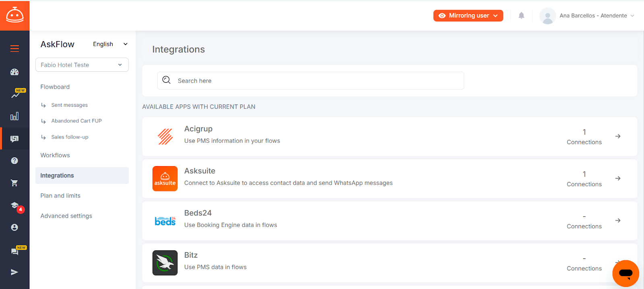The image size is (644, 289).
Task: Click Beds24's Connections label
Action: [584, 227]
